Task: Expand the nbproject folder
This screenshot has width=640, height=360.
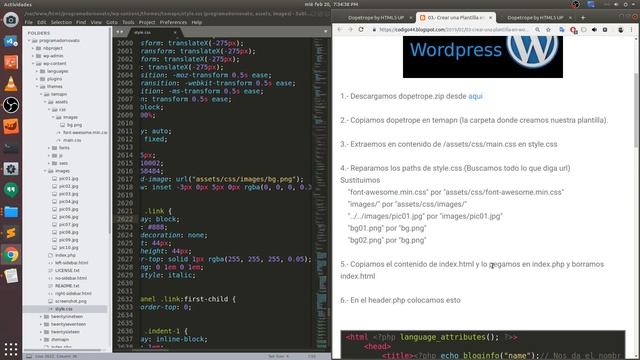Action: coord(33,48)
